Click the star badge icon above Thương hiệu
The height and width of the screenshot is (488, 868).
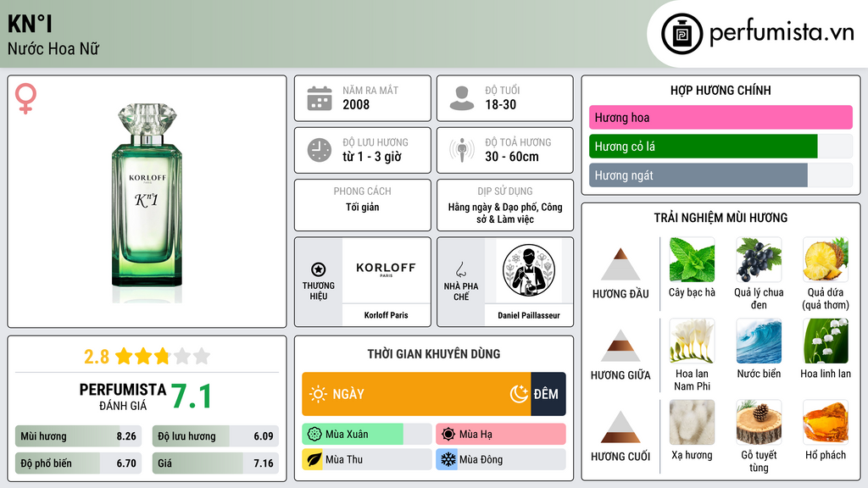pos(319,269)
